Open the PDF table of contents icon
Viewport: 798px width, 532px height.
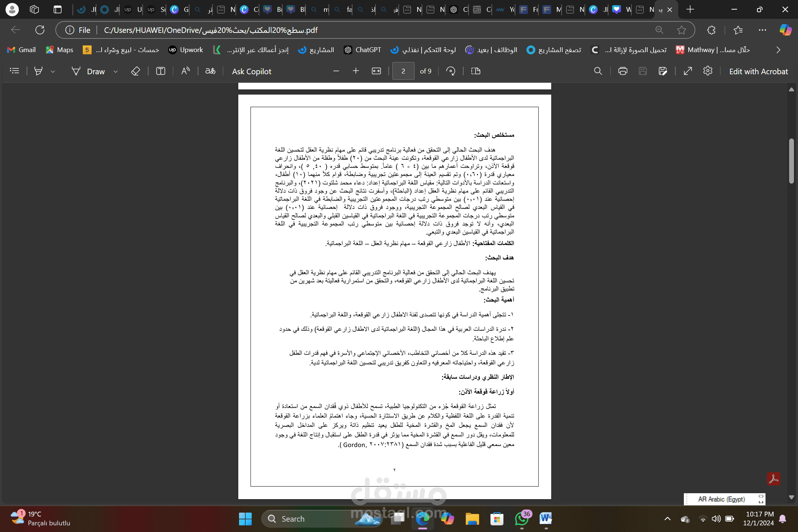[14, 71]
